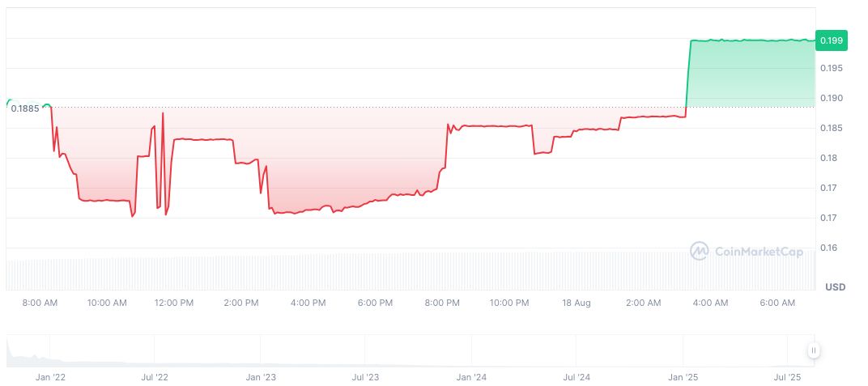Click the 18 Aug date axis label
868x386 pixels.
[x=577, y=303]
